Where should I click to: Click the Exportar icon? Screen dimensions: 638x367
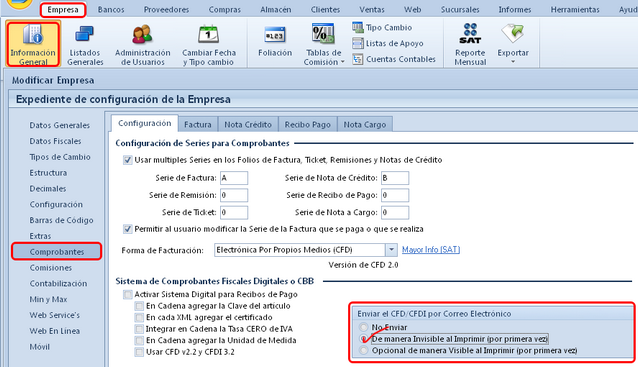click(x=513, y=33)
